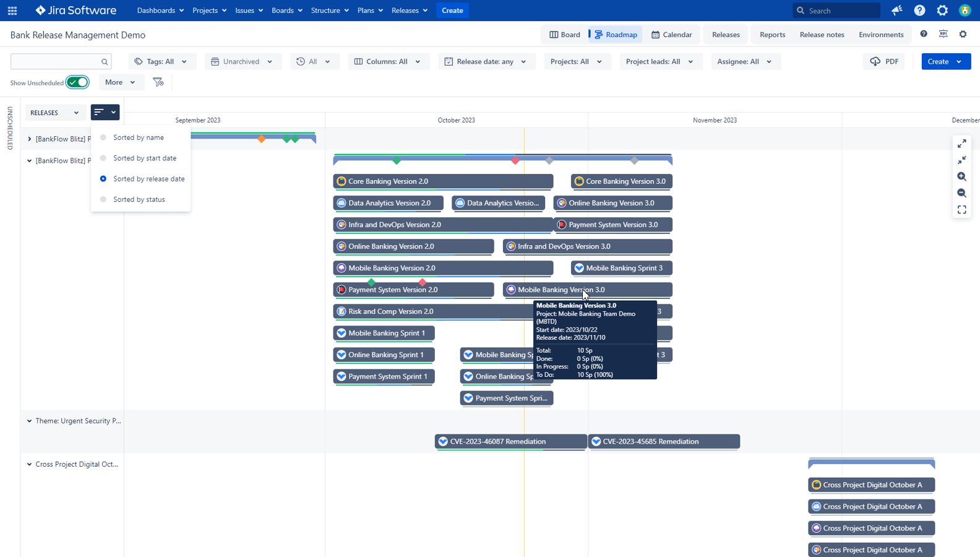Viewport: 980px width, 557px height.
Task: Click the PDF export button
Action: click(x=884, y=61)
